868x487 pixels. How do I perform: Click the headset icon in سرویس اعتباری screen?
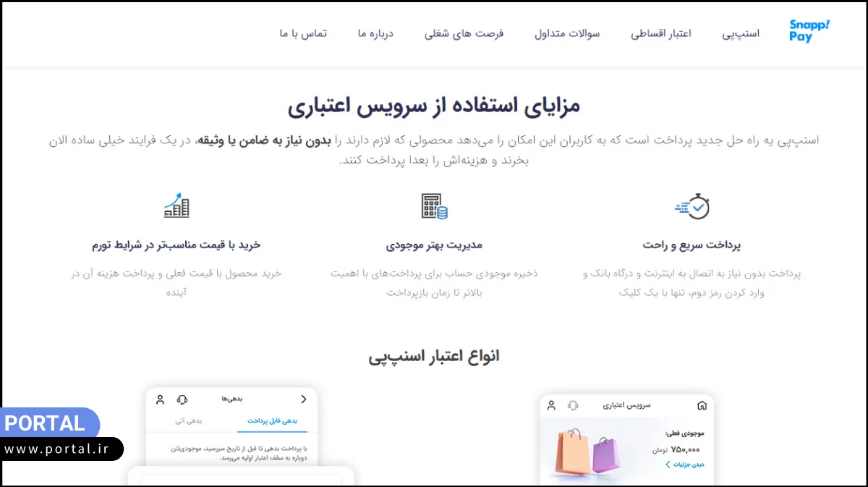click(573, 406)
